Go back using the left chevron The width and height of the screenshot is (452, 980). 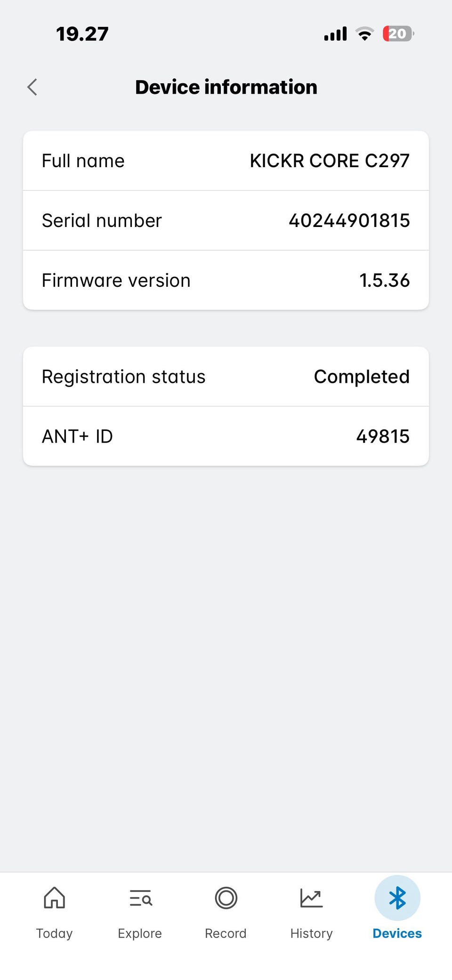(32, 87)
